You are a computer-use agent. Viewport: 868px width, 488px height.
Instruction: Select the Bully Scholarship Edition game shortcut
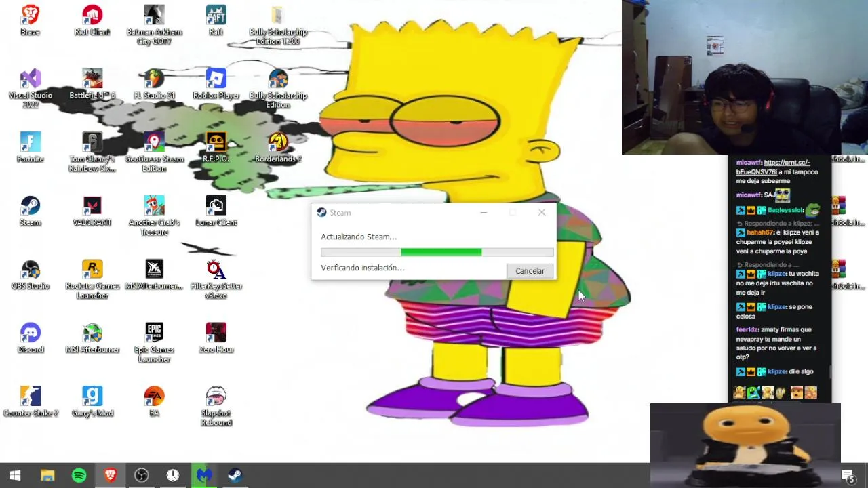click(278, 89)
